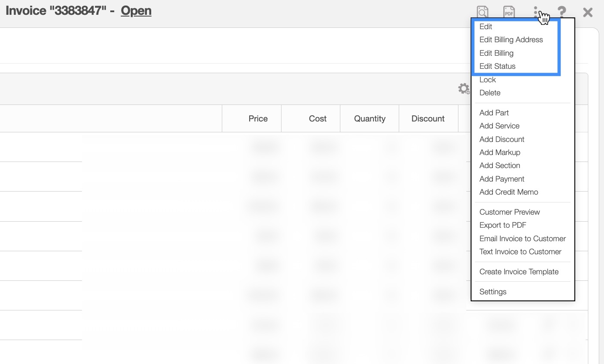Close the invoice with the X icon

pos(588,12)
